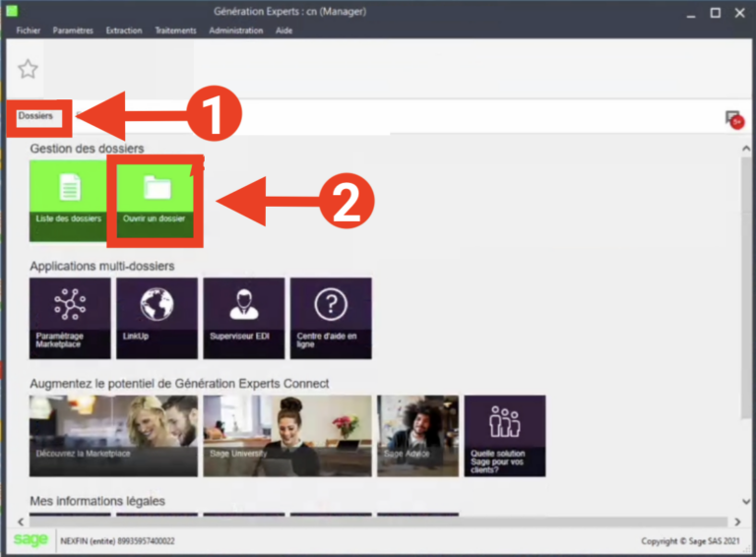Click Augmentez le potentiel heading
The image size is (756, 557).
[179, 384]
